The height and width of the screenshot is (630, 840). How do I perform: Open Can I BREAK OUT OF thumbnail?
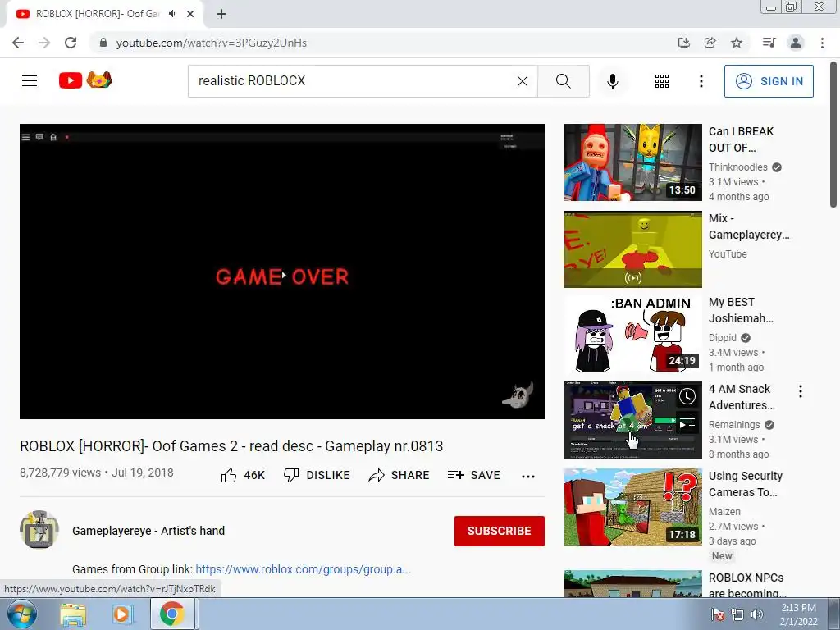[x=632, y=162]
